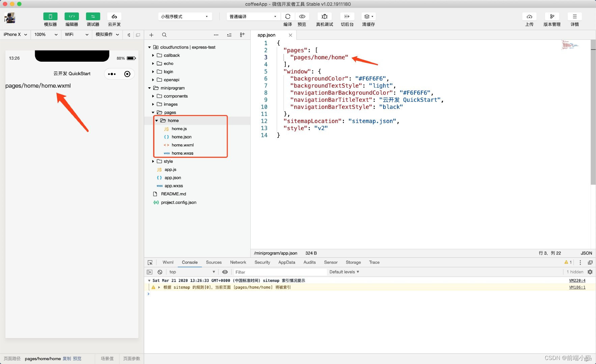Toggle the debugger (调试器) panel
This screenshot has width=596, height=364.
coord(93,17)
